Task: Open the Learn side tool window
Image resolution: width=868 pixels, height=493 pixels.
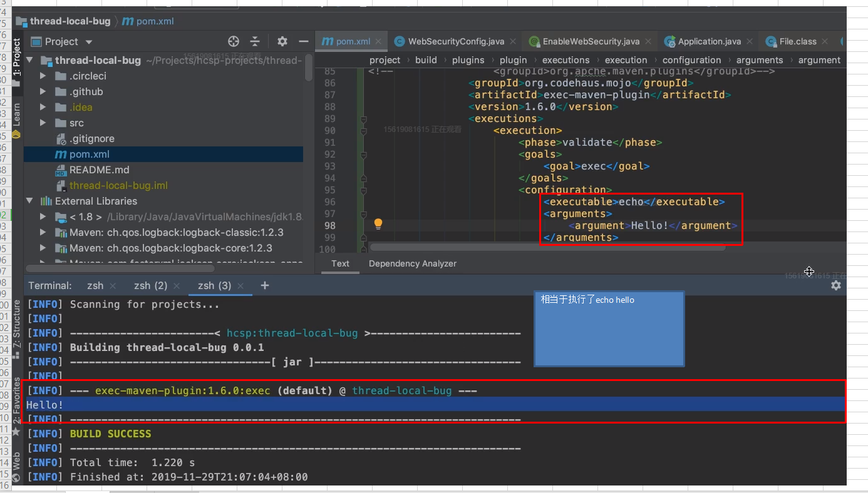Action: click(17, 120)
